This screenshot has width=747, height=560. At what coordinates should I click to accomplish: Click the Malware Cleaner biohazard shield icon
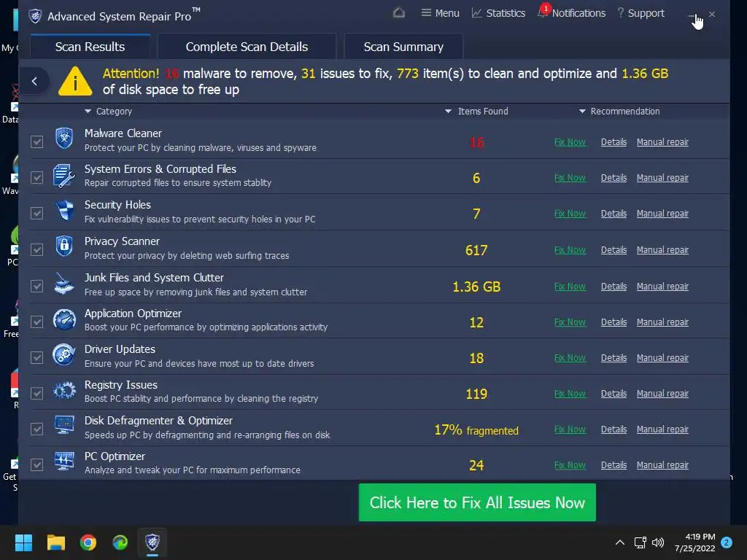click(64, 139)
